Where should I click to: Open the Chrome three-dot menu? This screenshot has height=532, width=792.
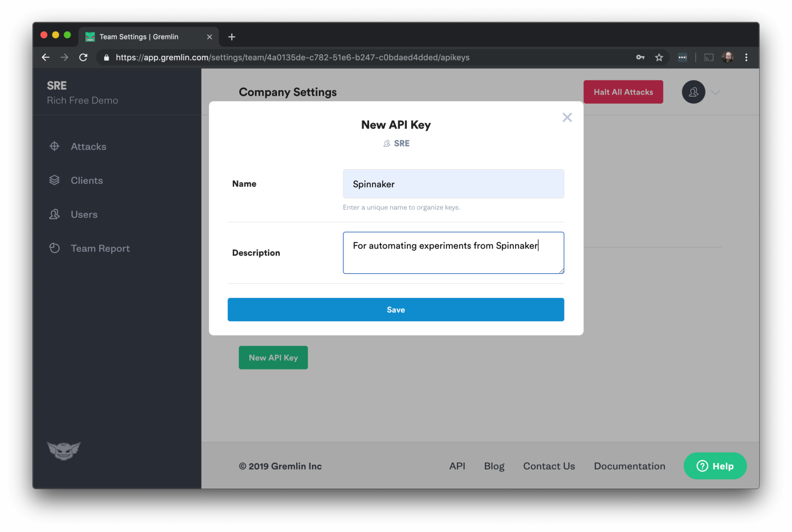point(746,57)
